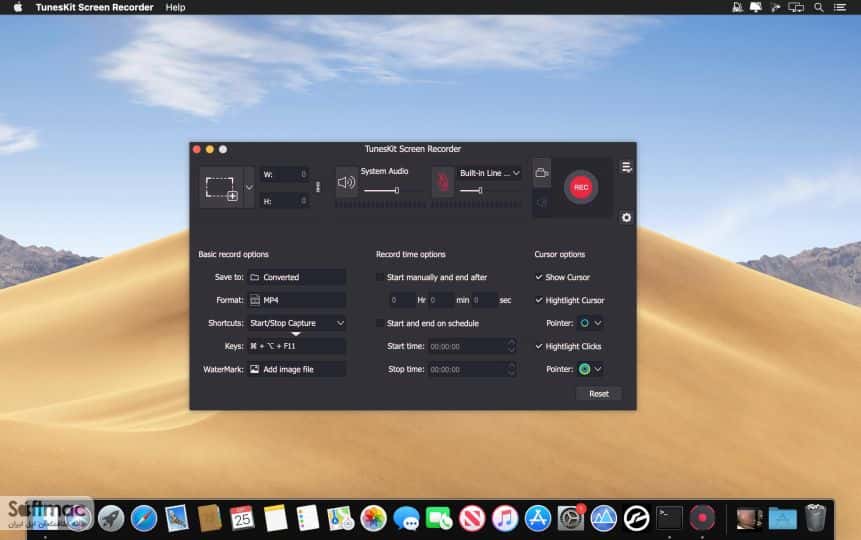Adjust the Stop time stepper arrows
861x540 pixels.
click(x=511, y=369)
